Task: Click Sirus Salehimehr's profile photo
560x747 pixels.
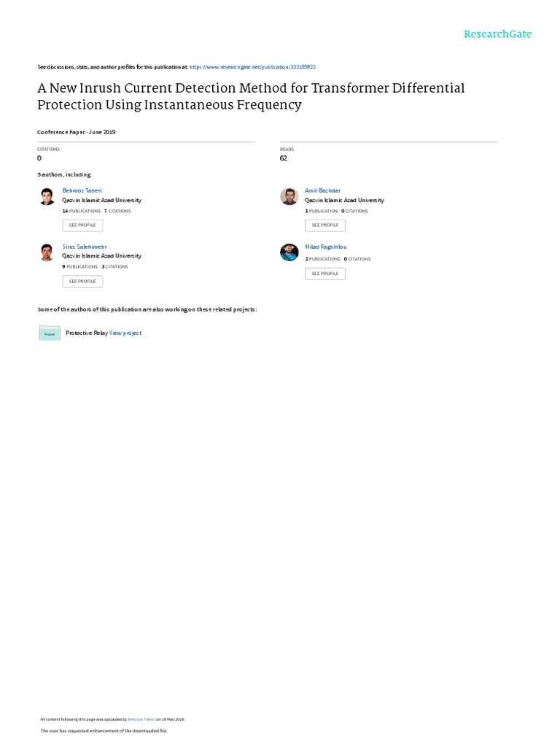Action: click(47, 252)
